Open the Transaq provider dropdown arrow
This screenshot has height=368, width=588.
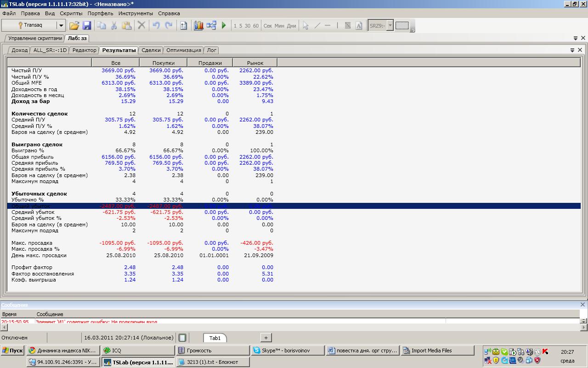pos(61,26)
